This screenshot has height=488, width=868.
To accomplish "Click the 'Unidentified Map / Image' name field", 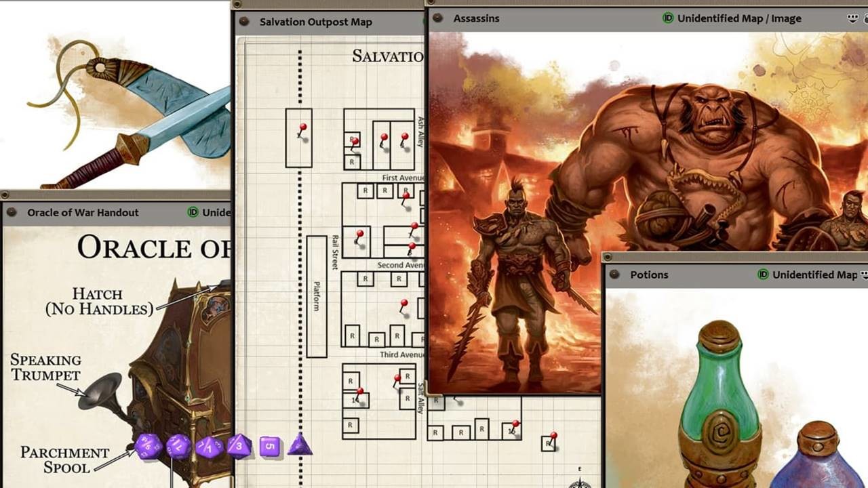I will (739, 18).
